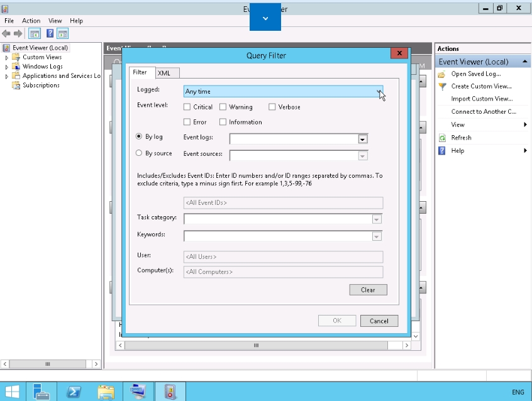
Task: Click the Applications and Services Logs folder icon
Action: pyautogui.click(x=16, y=75)
